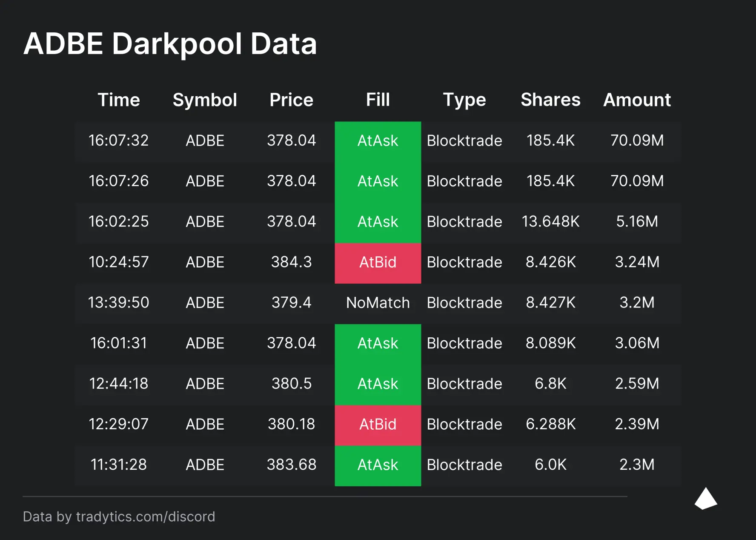756x540 pixels.
Task: Click the green AtAsk cell at 11:31:28
Action: [x=378, y=465]
